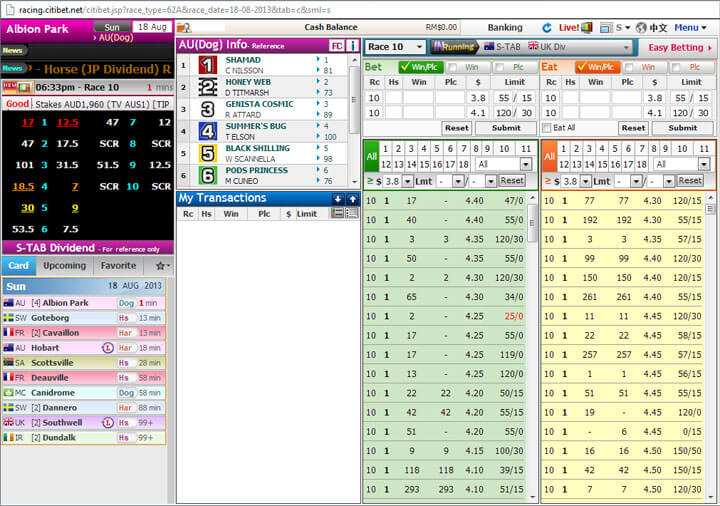Expand the Menu dropdown in top bar
The image size is (720, 506).
tap(691, 28)
